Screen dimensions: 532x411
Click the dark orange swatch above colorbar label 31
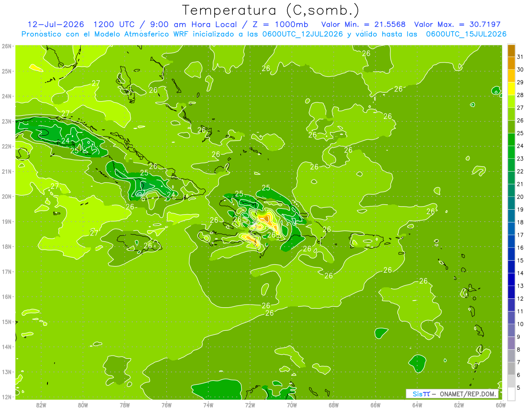[x=511, y=51]
